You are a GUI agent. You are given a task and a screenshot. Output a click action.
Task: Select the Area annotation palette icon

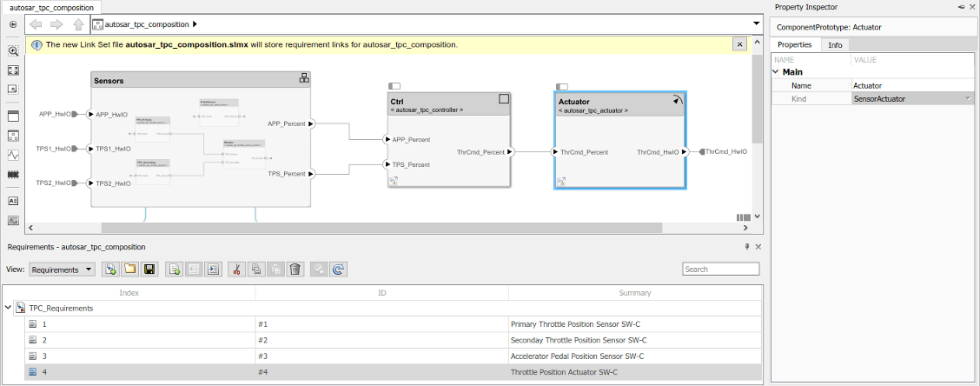(x=13, y=90)
